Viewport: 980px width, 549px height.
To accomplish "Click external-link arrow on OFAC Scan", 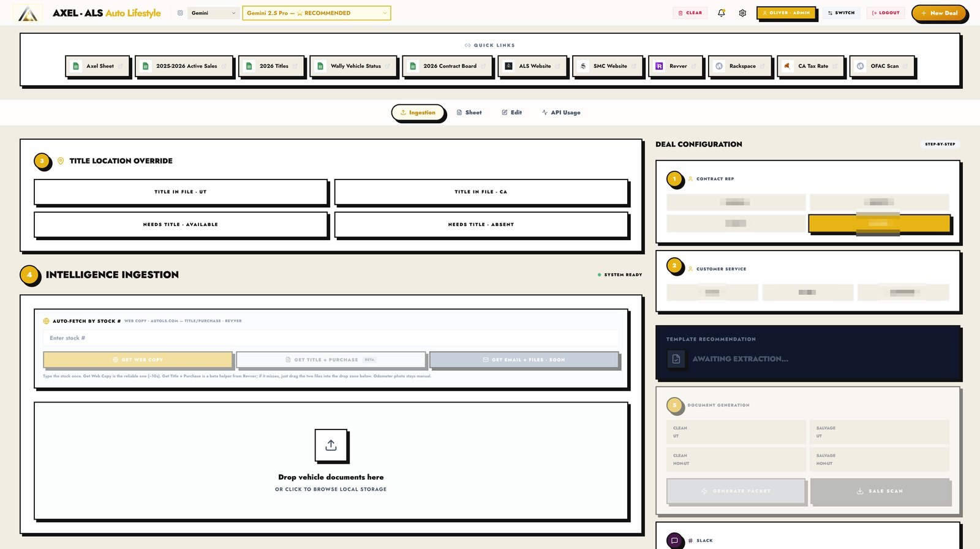I will point(905,66).
